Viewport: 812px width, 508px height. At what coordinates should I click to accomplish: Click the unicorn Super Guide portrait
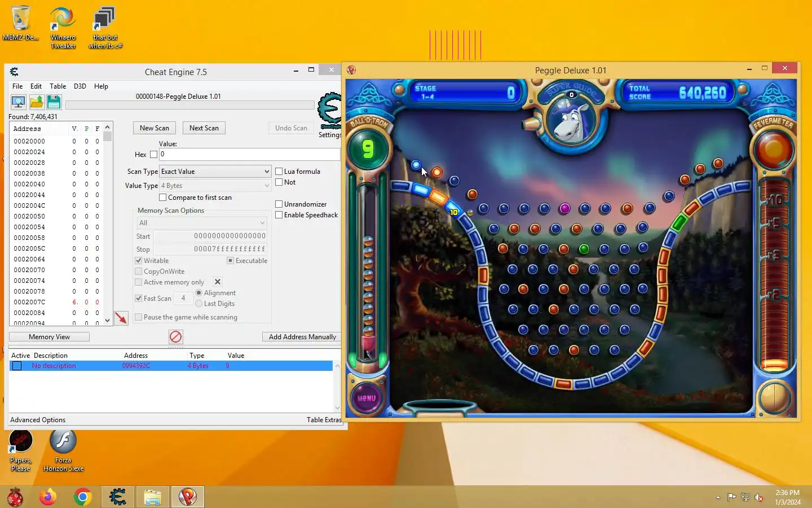571,121
